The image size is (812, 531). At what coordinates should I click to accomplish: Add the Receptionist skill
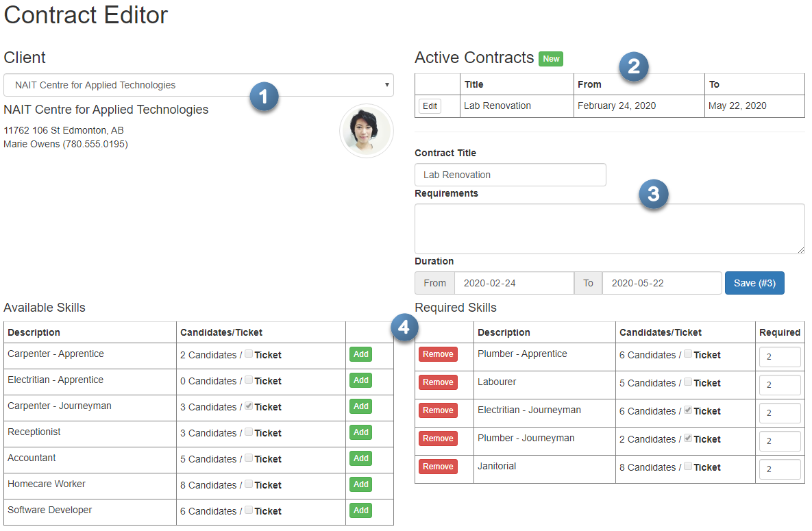click(x=361, y=432)
